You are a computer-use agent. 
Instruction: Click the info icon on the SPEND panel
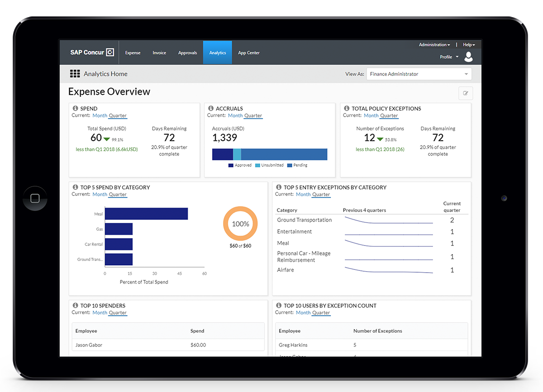tap(75, 108)
